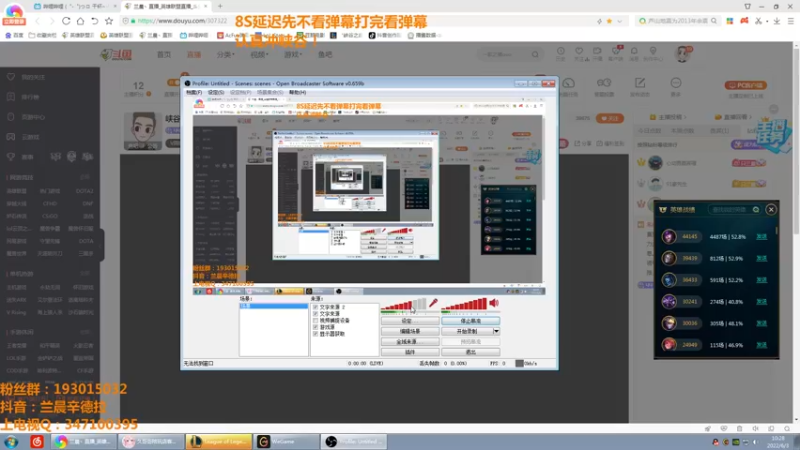Viewport: 800px width, 450px height.
Task: Open Douyu messages bell icon
Action: 634,51
